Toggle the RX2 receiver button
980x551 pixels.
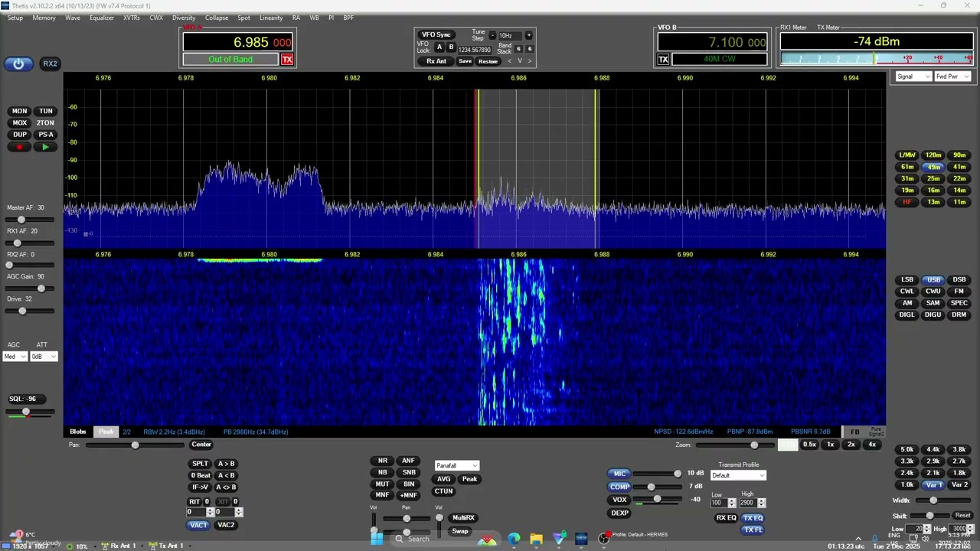tap(50, 64)
